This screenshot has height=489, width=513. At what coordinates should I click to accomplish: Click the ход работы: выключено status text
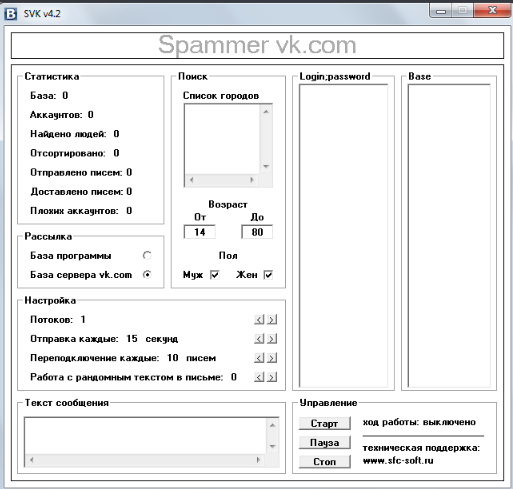pyautogui.click(x=419, y=422)
